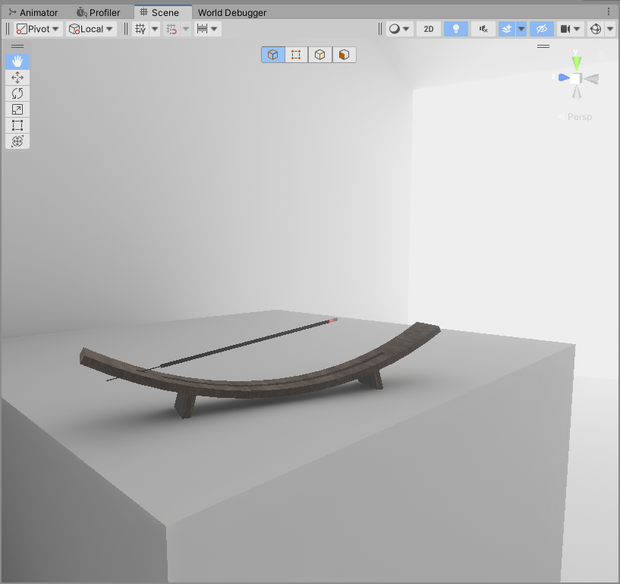
Task: Select the Hand view tool
Action: (17, 61)
